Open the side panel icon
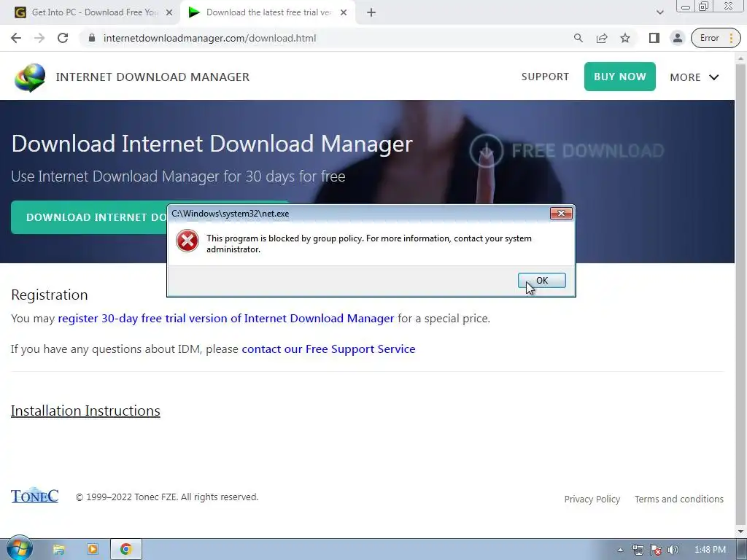Screen dimensions: 747x560 click(654, 38)
